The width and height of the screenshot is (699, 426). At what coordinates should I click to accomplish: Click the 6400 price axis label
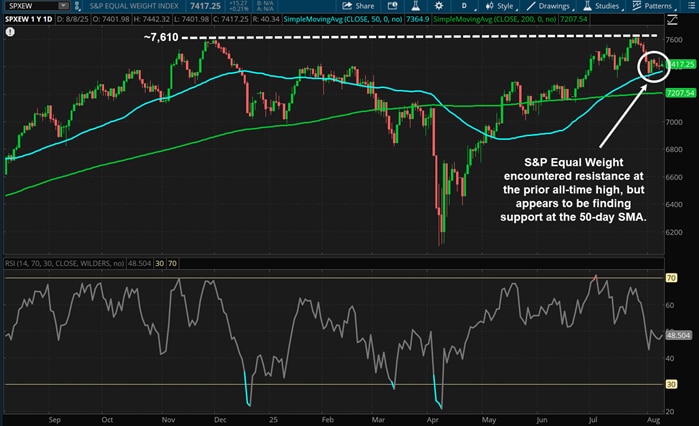tap(674, 205)
